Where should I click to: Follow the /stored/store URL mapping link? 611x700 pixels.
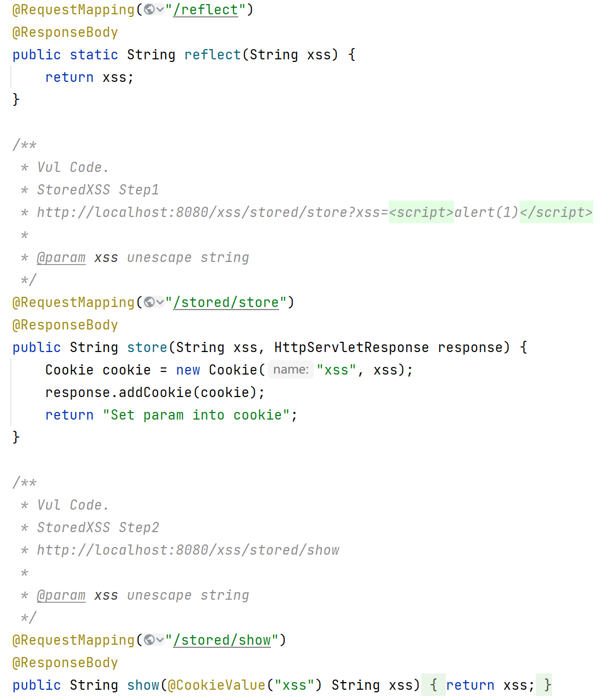click(x=226, y=302)
